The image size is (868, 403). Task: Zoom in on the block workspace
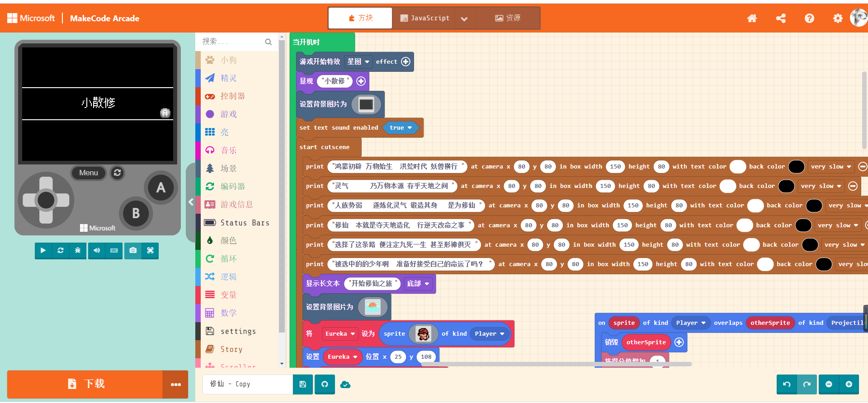[x=849, y=384]
